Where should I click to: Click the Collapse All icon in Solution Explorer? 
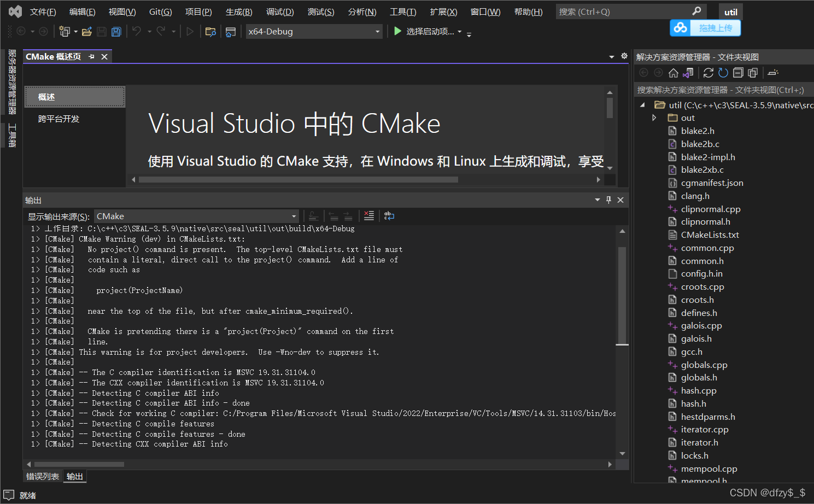click(x=738, y=73)
